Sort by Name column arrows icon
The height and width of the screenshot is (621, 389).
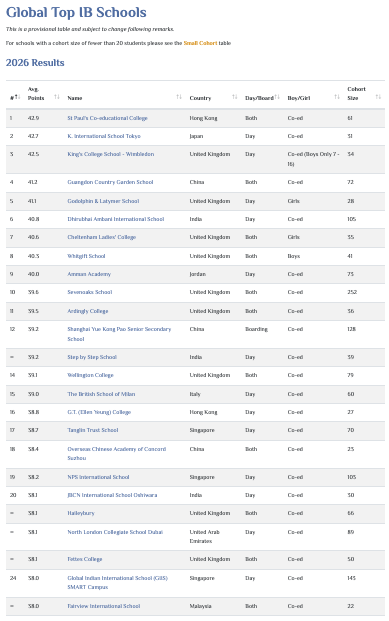point(179,97)
